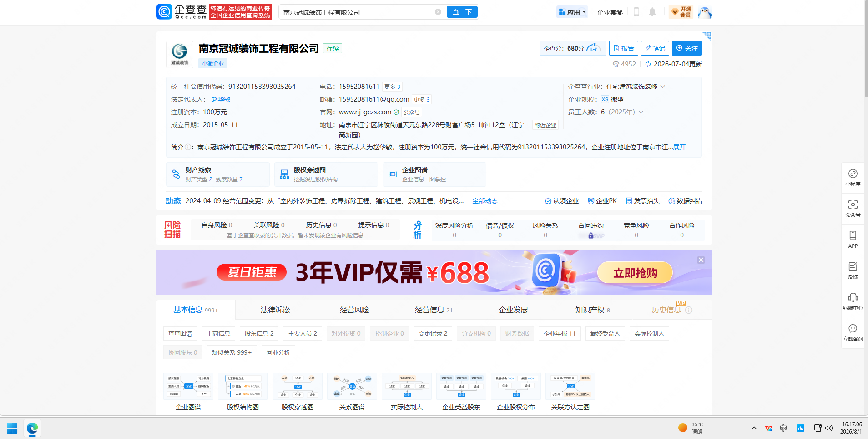
Task: Open the 报告 report button
Action: 624,48
